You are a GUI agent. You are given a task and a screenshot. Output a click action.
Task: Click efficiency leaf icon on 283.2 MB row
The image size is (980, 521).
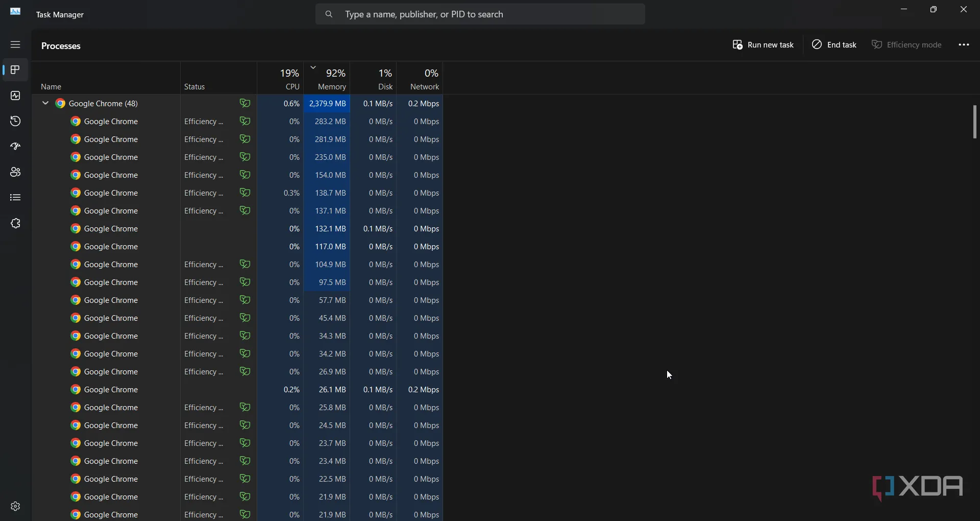[x=245, y=121]
